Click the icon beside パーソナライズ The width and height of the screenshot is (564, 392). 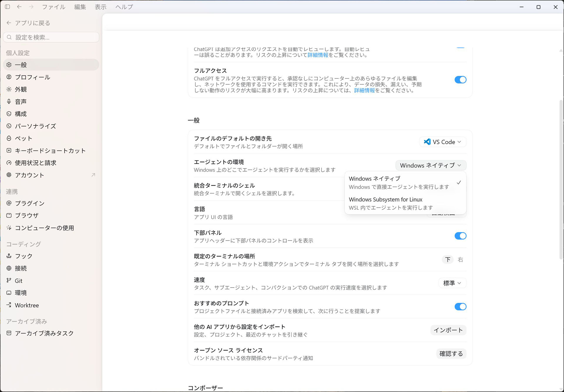(9, 126)
